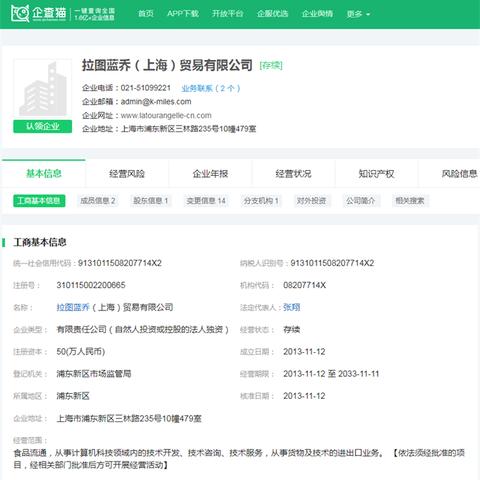Image resolution: width=480 pixels, height=480 pixels.
Task: Jump to 分支机构 1 section
Action: pos(261,201)
